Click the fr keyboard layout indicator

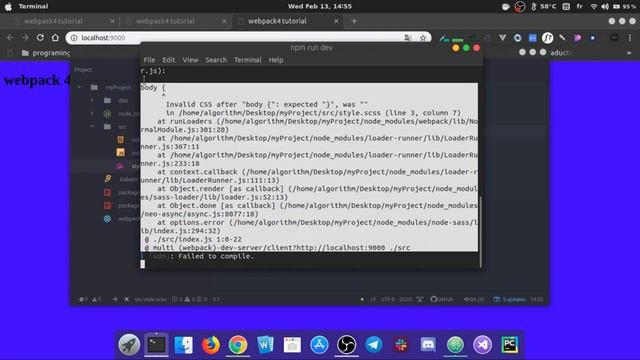580,6
